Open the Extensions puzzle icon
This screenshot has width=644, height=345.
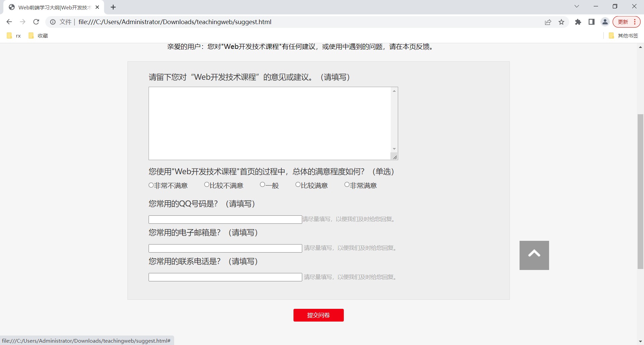578,22
